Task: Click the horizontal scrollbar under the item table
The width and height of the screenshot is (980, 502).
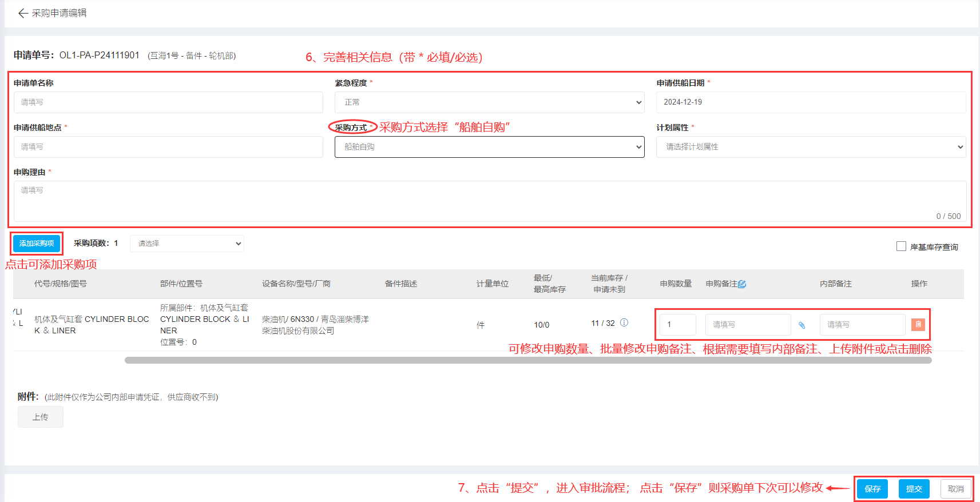Action: tap(528, 360)
